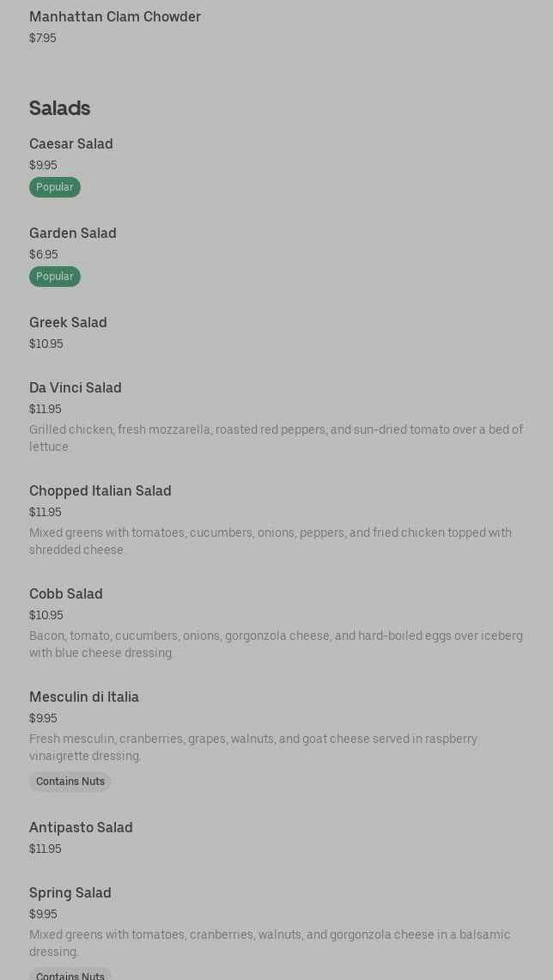Select the Da Vinci Salad title
This screenshot has width=553, height=980.
click(x=76, y=388)
